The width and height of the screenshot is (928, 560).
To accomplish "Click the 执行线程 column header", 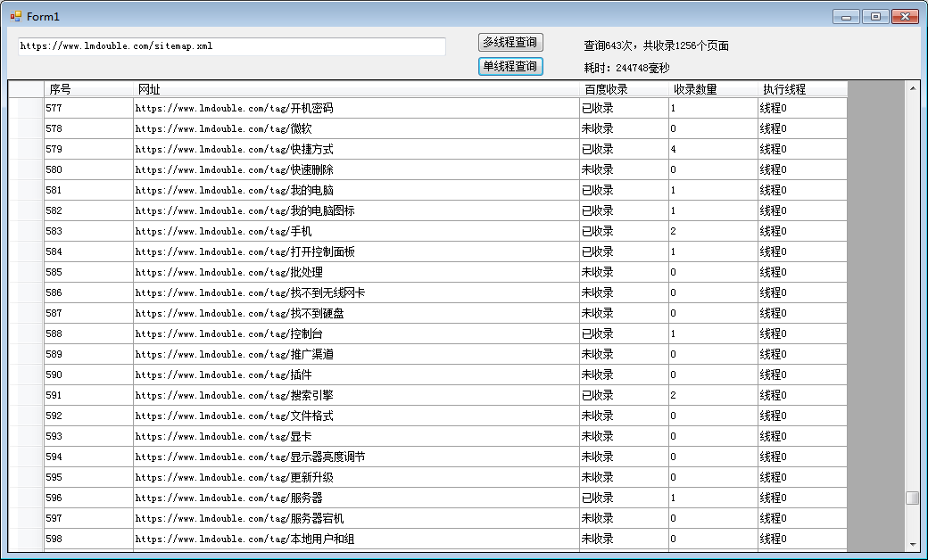I will [x=802, y=89].
